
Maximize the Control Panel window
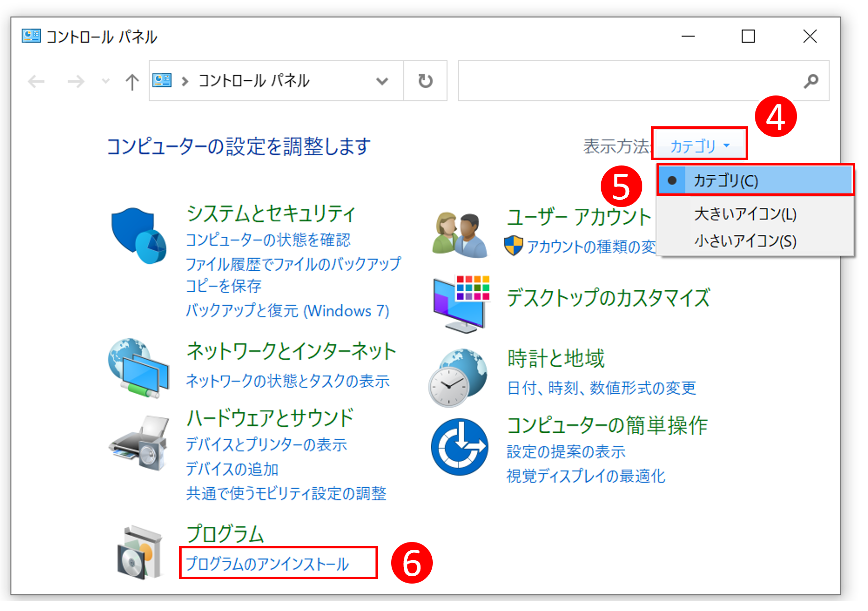pyautogui.click(x=748, y=36)
